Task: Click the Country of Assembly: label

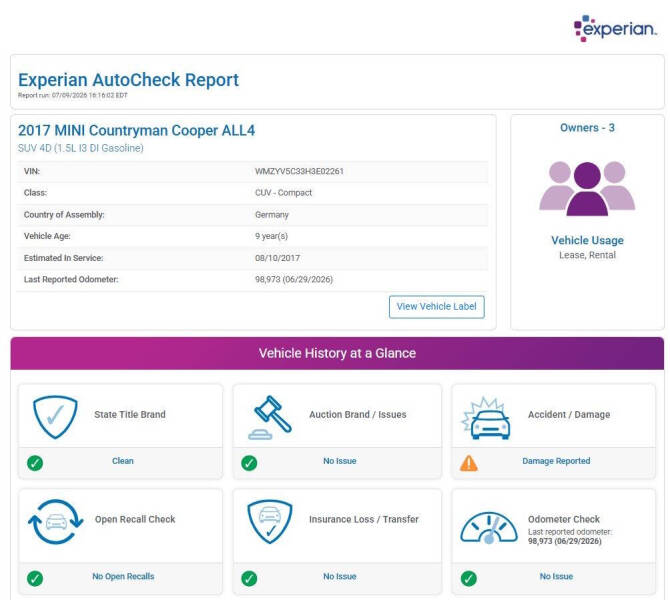Action: 64,215
